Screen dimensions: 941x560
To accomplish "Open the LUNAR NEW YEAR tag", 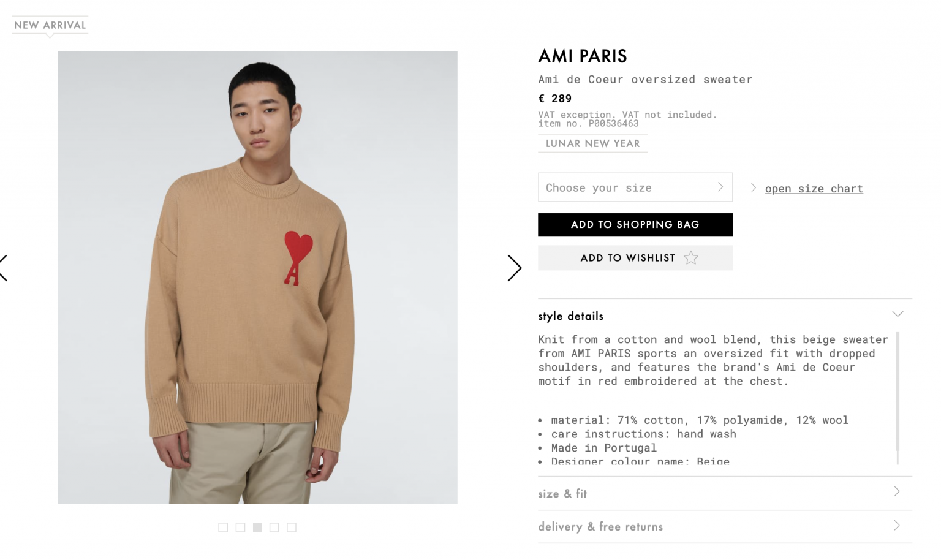I will tap(593, 143).
